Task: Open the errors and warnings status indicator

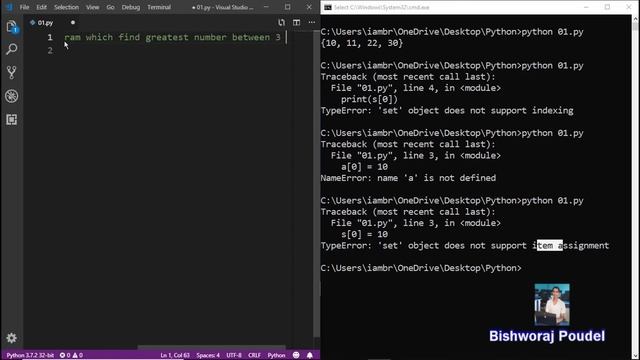Action: 71,355
